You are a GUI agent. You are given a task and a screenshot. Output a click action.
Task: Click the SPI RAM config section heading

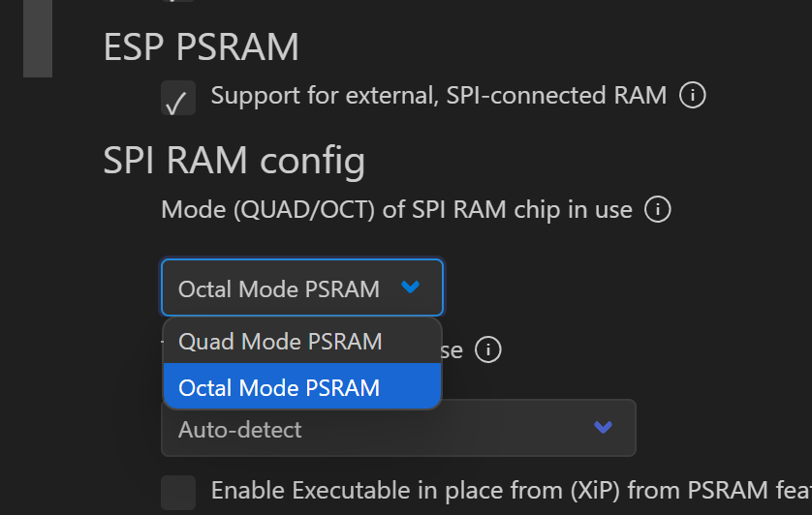click(x=234, y=161)
